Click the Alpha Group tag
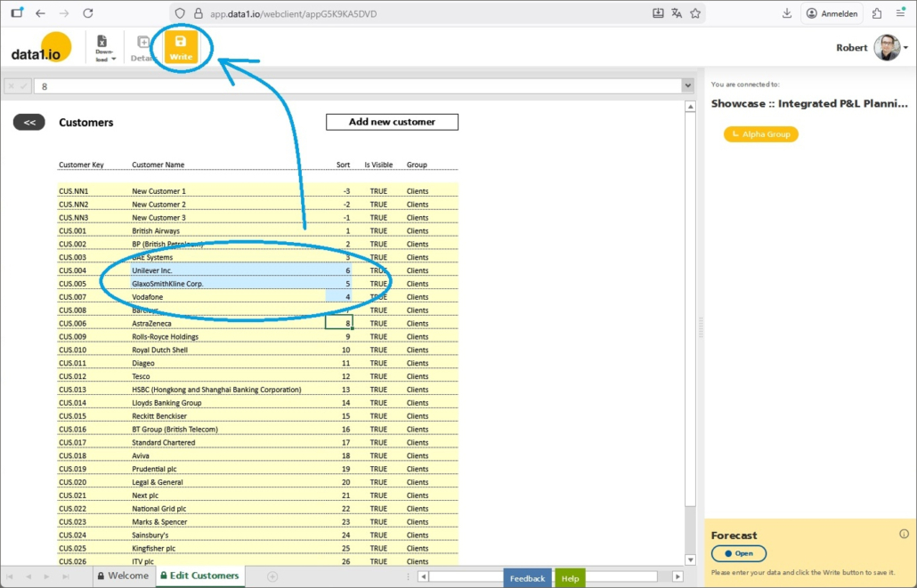Viewport: 917px width, 588px height. pos(761,134)
